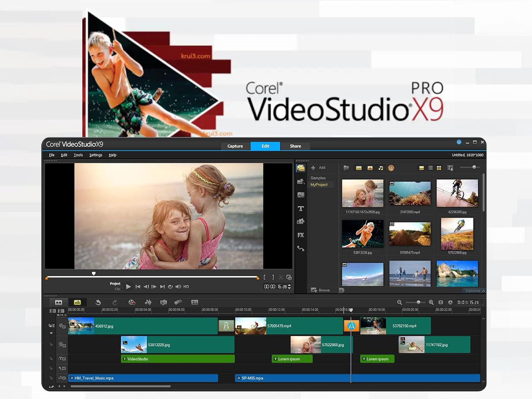Expand the Options panel
532x399 pixels.
475,291
